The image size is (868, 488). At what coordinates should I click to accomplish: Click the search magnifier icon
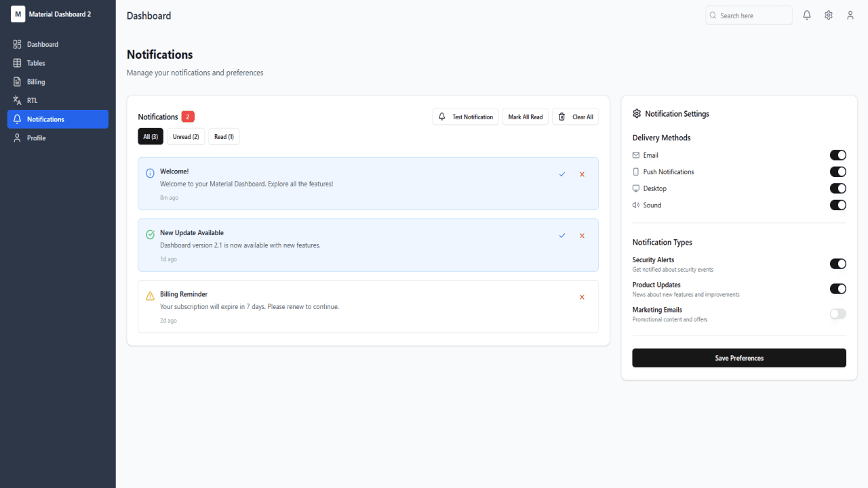pyautogui.click(x=713, y=15)
